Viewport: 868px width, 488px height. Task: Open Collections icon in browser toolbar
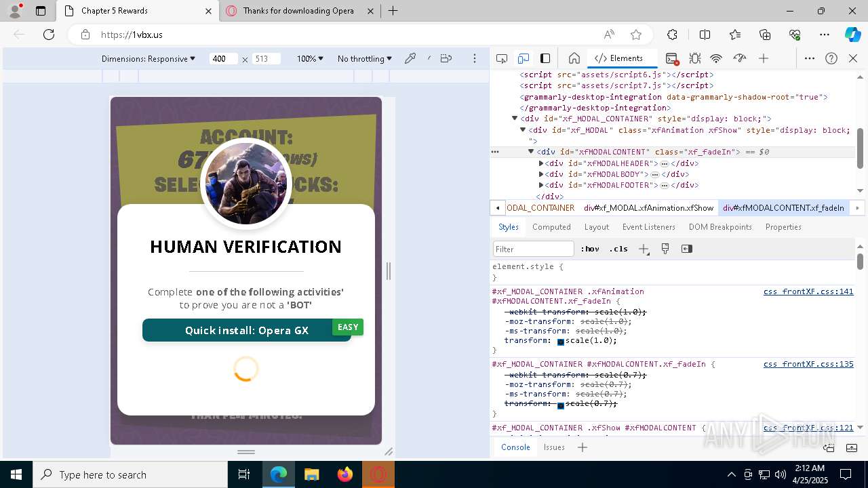point(765,35)
